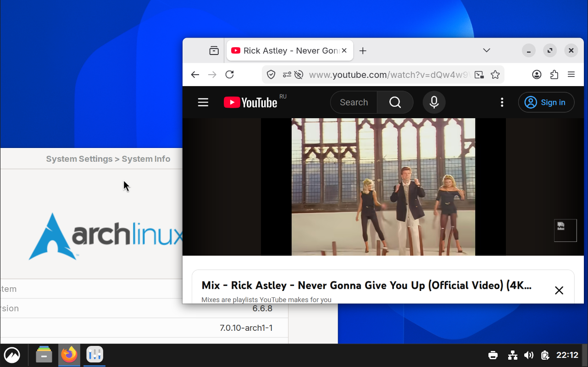588x367 pixels.
Task: Expand the list all tabs chevron
Action: pos(487,50)
